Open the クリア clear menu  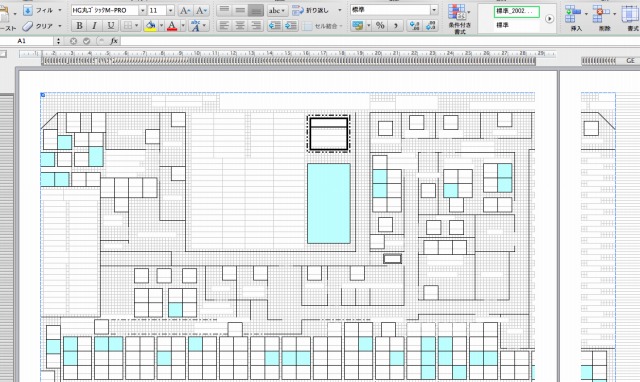[x=42, y=27]
